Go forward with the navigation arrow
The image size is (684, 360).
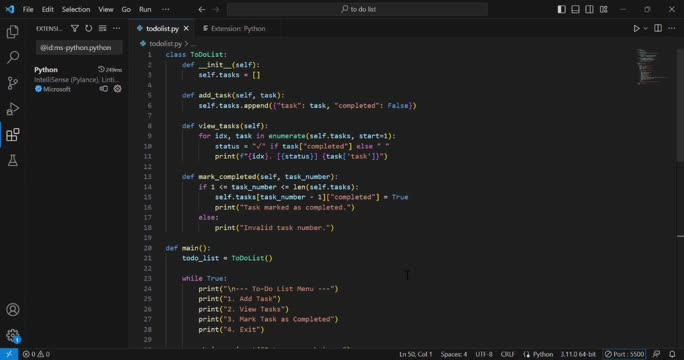(x=216, y=9)
